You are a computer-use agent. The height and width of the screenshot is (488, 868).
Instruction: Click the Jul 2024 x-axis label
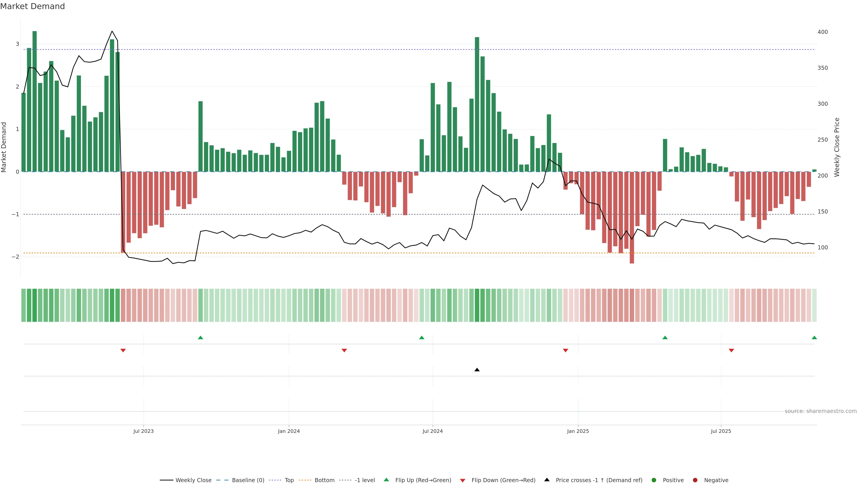pyautogui.click(x=432, y=431)
